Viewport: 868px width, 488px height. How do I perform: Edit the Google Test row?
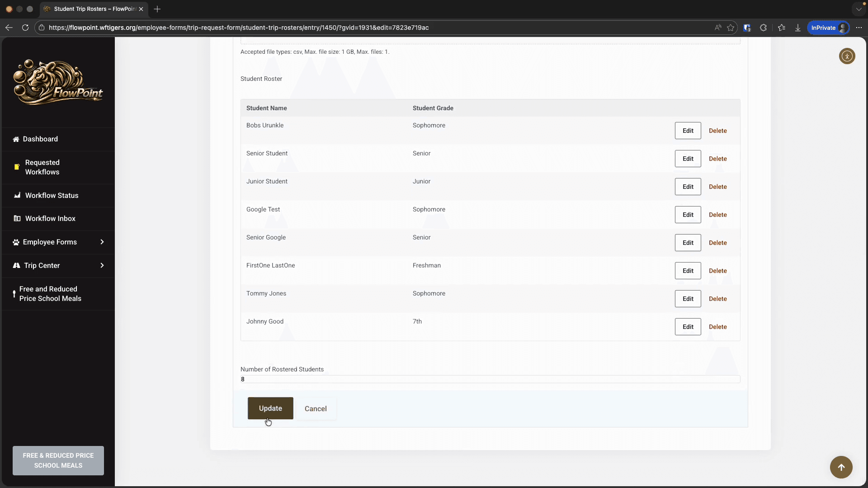[688, 215]
